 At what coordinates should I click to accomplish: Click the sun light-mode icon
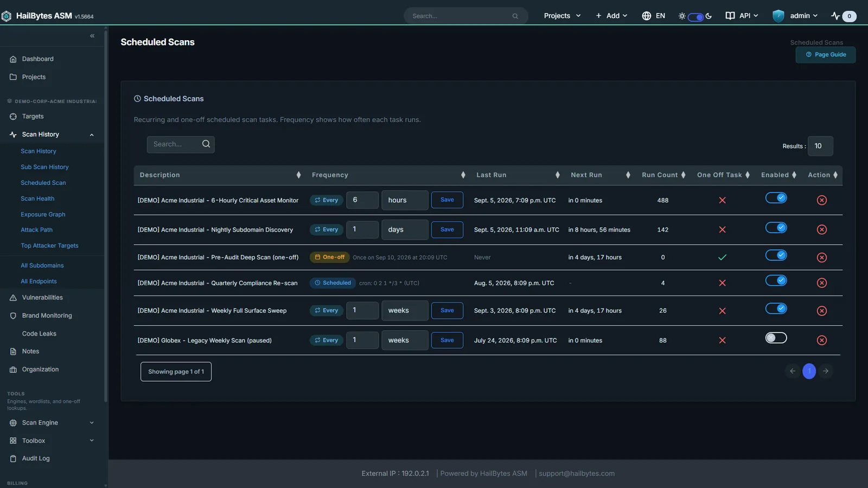click(682, 16)
